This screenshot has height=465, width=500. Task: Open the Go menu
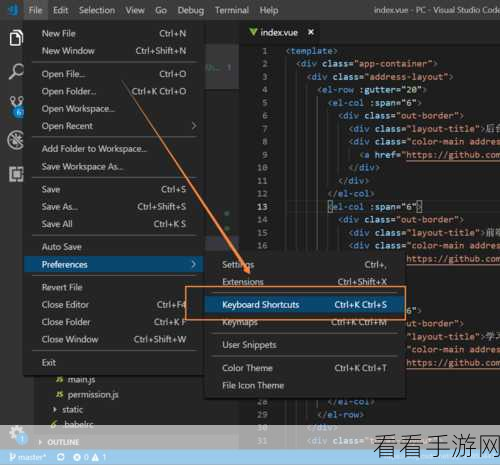coord(161,10)
